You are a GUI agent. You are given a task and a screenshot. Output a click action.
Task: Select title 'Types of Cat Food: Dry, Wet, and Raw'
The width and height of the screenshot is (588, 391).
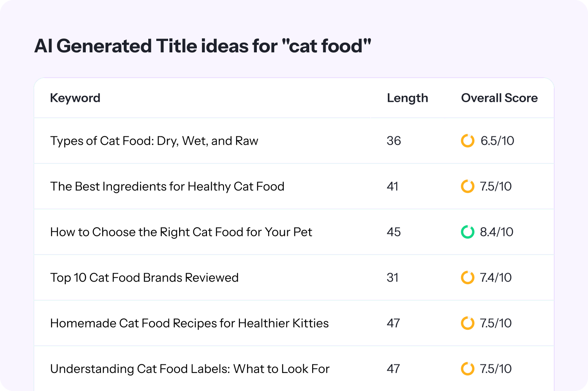click(154, 141)
